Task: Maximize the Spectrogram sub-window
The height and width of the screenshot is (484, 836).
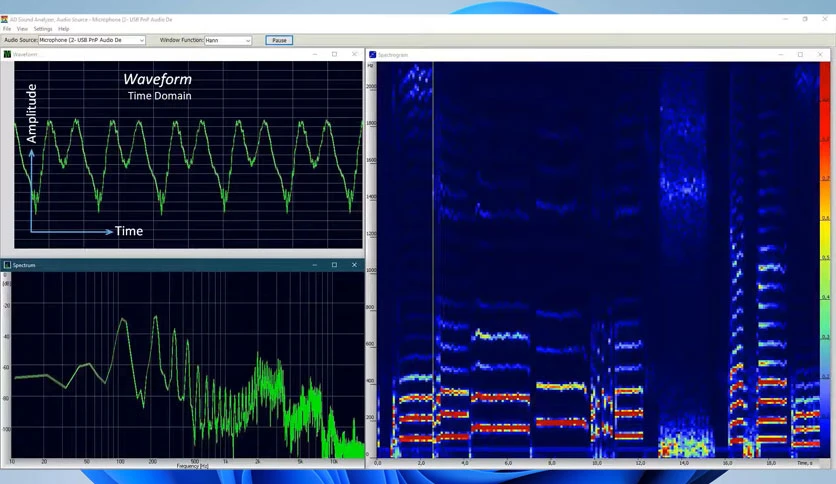Action: (800, 54)
